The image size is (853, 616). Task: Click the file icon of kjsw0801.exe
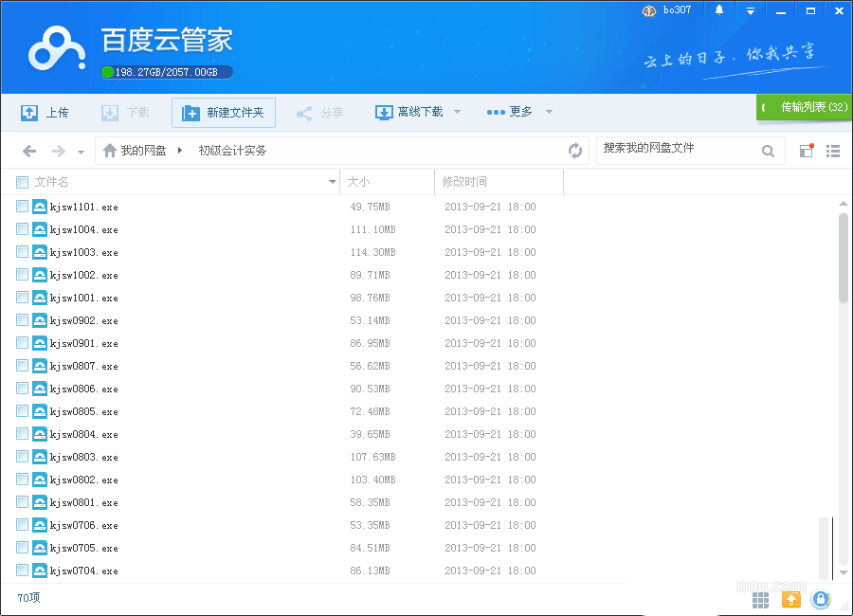40,502
